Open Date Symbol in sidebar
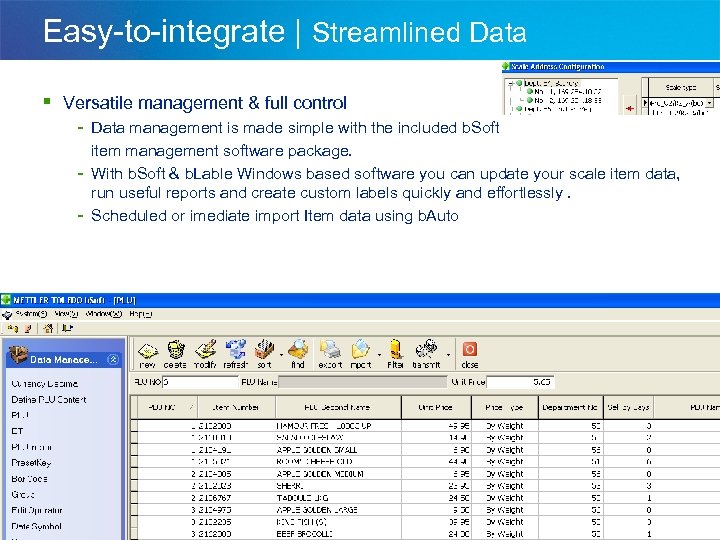This screenshot has width=720, height=540. point(36,526)
